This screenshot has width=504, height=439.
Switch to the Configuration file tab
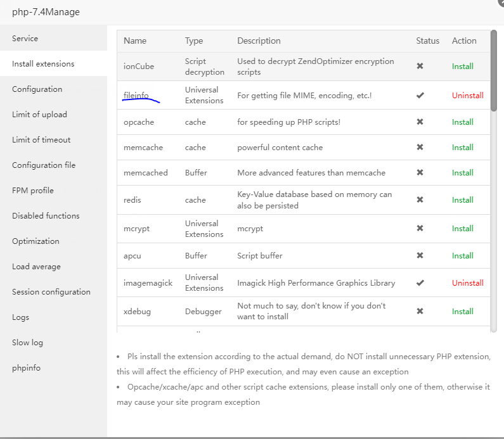click(44, 165)
